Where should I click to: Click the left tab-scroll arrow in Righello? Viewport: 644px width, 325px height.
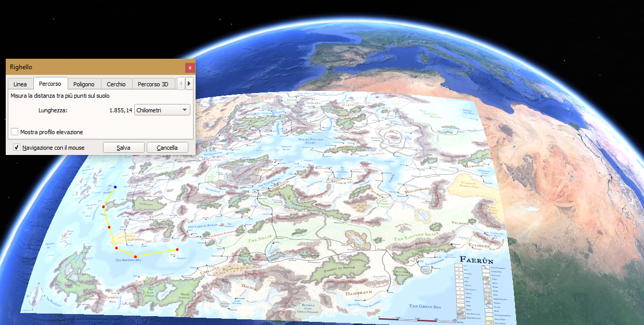point(181,84)
